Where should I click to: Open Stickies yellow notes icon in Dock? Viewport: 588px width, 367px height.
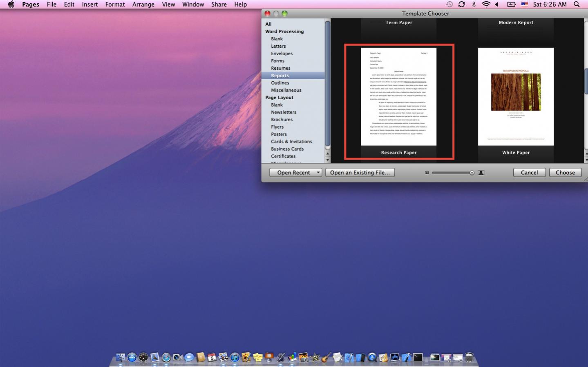(x=257, y=358)
